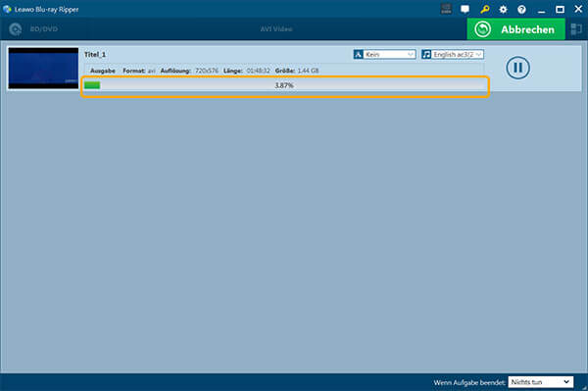Open settings via the gear icon

[x=503, y=10]
